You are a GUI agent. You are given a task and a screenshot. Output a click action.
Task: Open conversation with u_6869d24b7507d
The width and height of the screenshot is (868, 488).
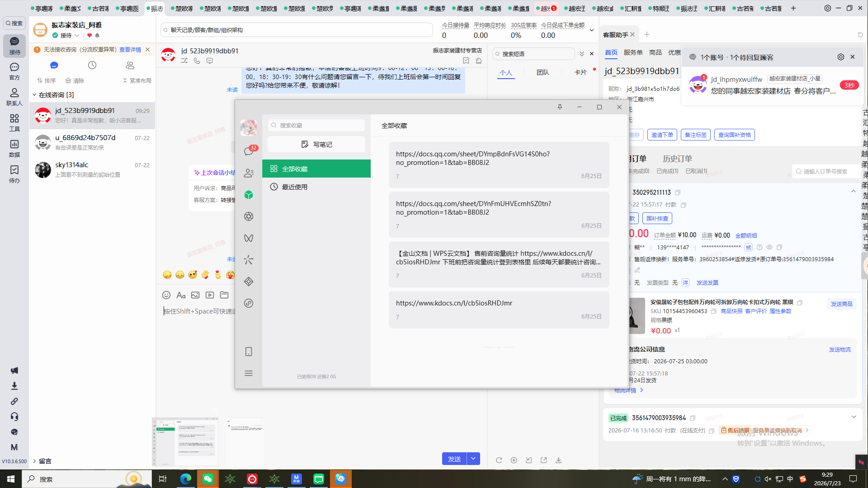[92, 142]
